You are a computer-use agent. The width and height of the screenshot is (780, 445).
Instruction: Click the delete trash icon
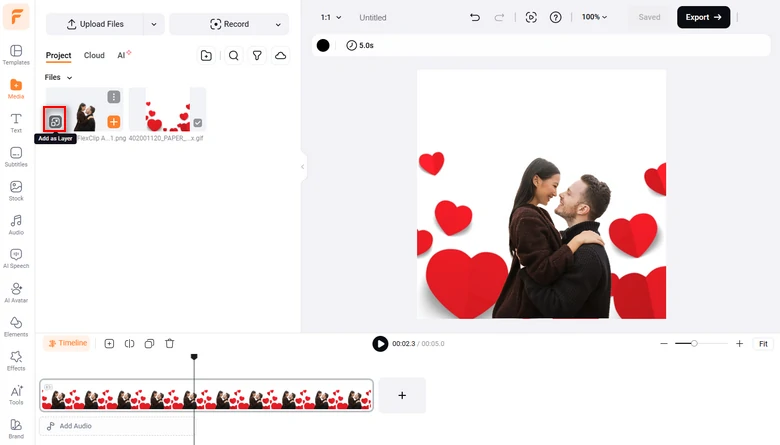(x=170, y=344)
